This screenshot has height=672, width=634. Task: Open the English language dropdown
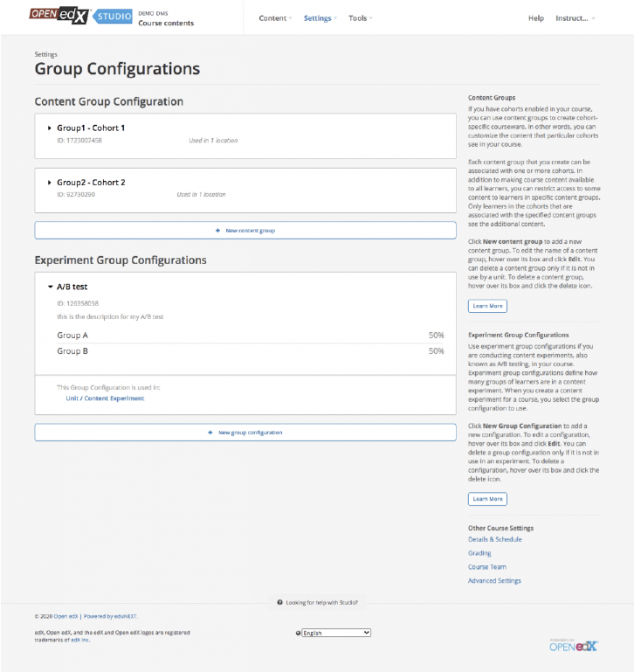[336, 633]
